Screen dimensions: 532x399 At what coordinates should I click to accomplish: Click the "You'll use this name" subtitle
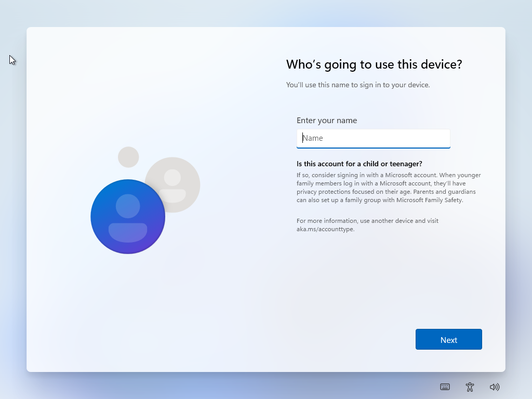tap(358, 85)
